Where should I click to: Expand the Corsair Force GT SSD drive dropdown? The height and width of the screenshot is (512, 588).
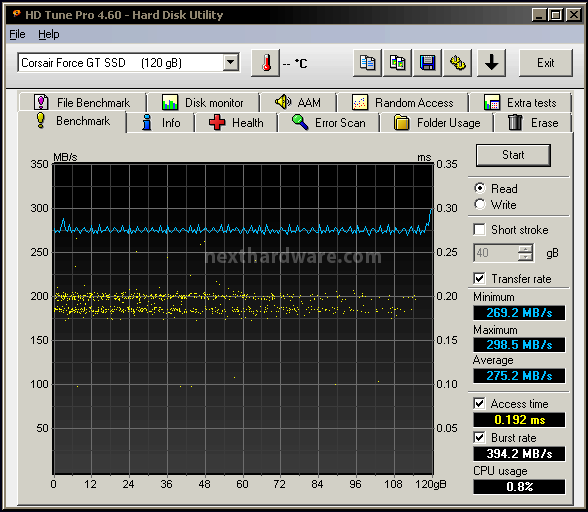(231, 63)
